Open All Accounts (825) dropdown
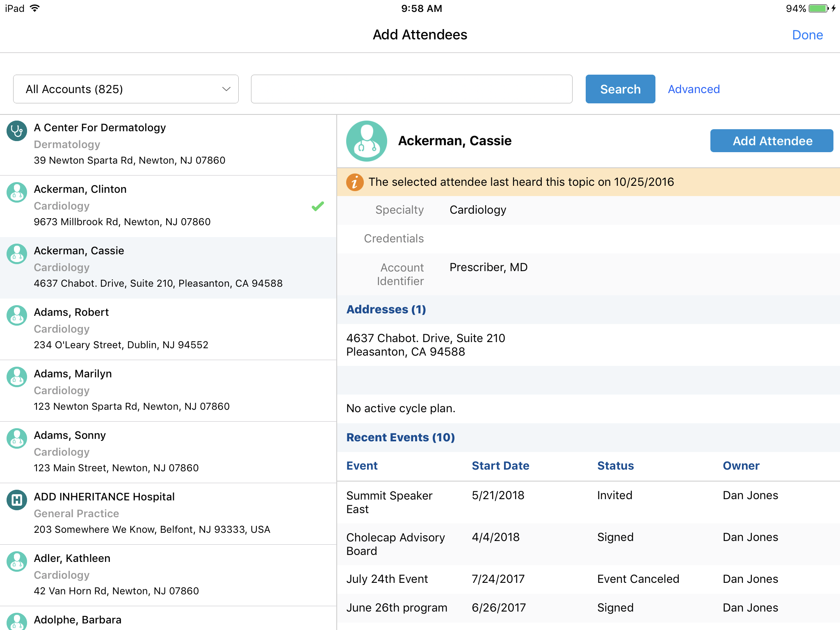This screenshot has height=630, width=840. pos(126,89)
